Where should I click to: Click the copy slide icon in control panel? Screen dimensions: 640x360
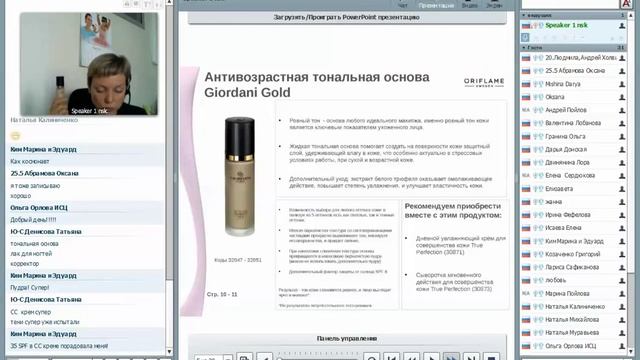[x=244, y=357]
